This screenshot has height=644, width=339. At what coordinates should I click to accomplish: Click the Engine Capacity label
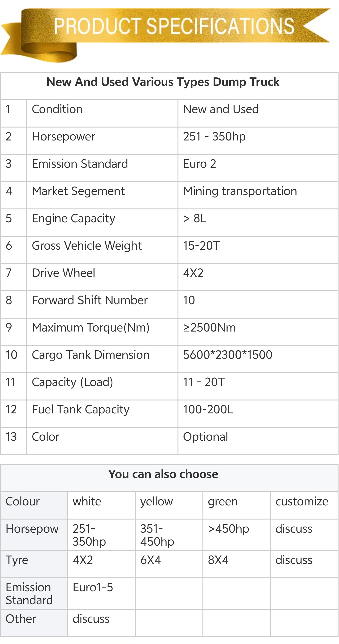point(73,219)
